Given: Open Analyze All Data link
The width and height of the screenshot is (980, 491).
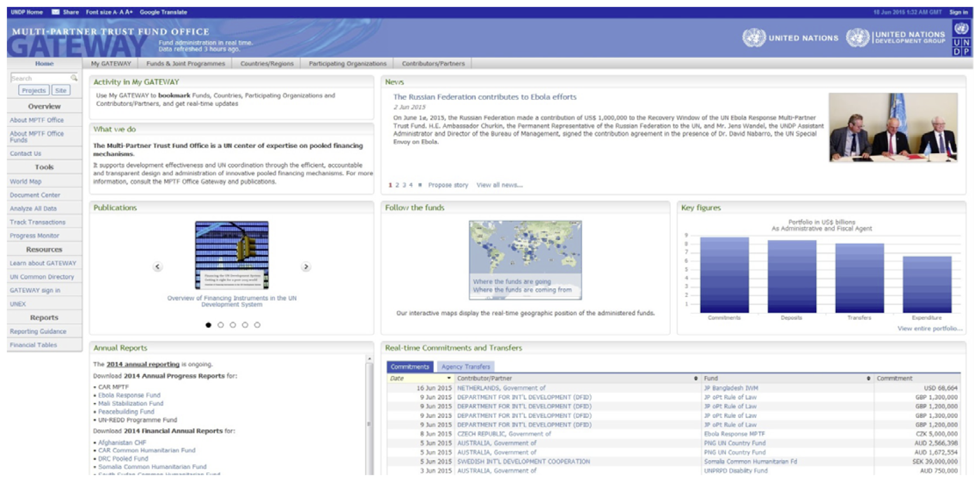Looking at the screenshot, I should 33,208.
